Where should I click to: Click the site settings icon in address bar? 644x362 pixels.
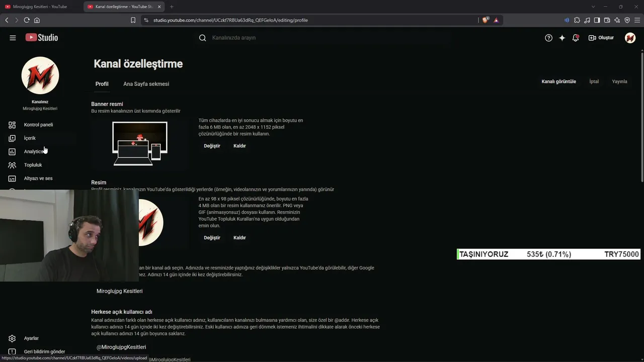point(146,20)
